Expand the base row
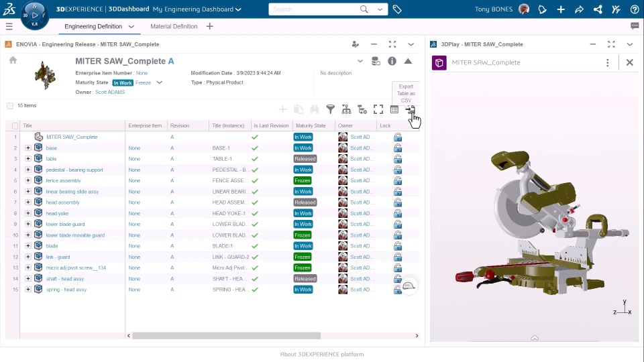Viewport: 644px width, 362px height. click(28, 147)
